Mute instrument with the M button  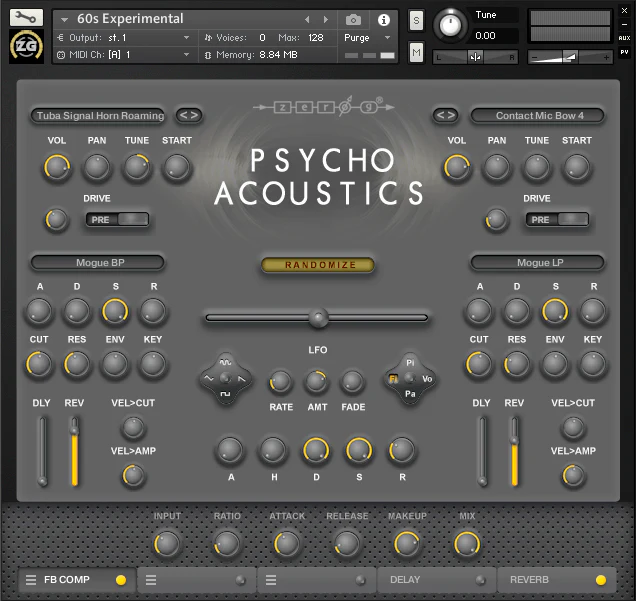pos(416,52)
